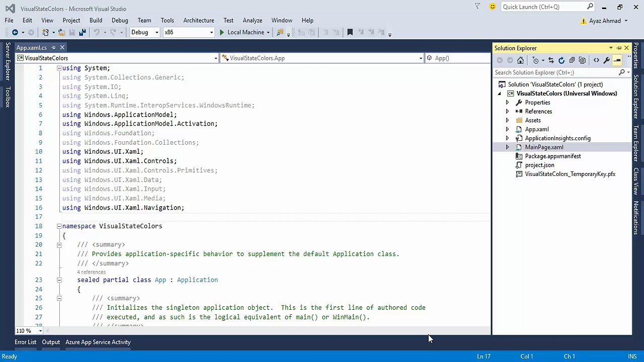The image size is (644, 362).
Task: Open the App() member dropdown
Action: pyautogui.click(x=457, y=58)
